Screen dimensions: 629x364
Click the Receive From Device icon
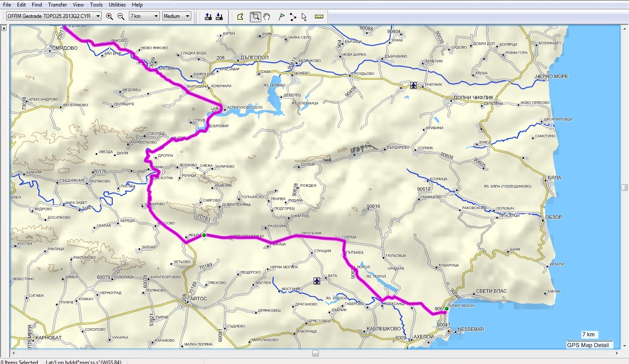pos(219,17)
